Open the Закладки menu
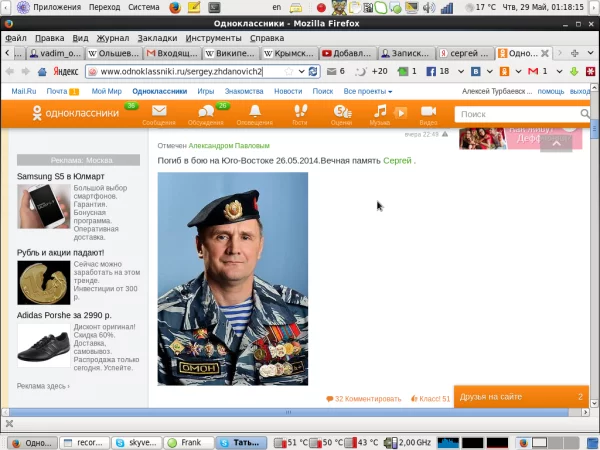This screenshot has width=600, height=450. [x=157, y=38]
